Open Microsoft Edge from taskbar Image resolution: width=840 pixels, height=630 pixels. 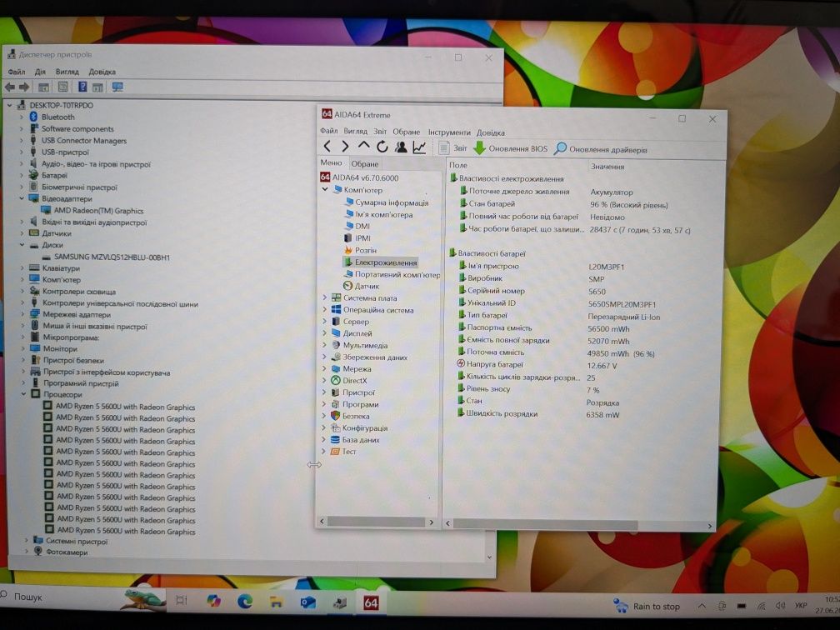[x=245, y=601]
